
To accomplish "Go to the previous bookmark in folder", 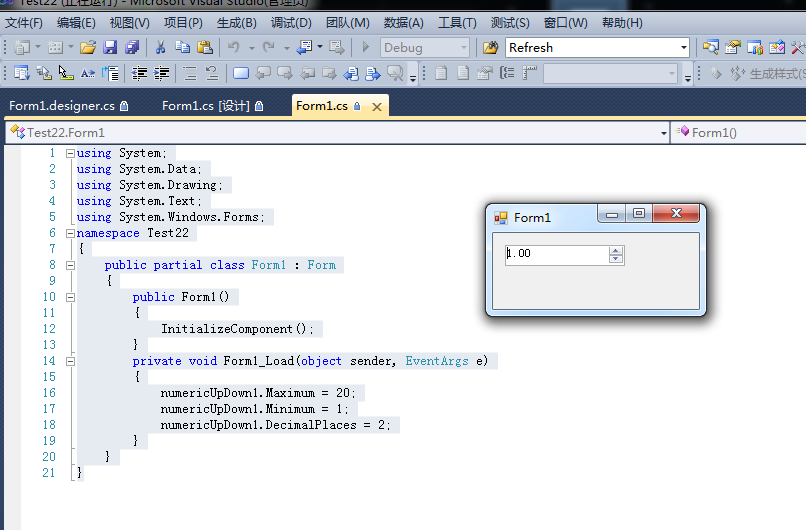I will tap(307, 74).
